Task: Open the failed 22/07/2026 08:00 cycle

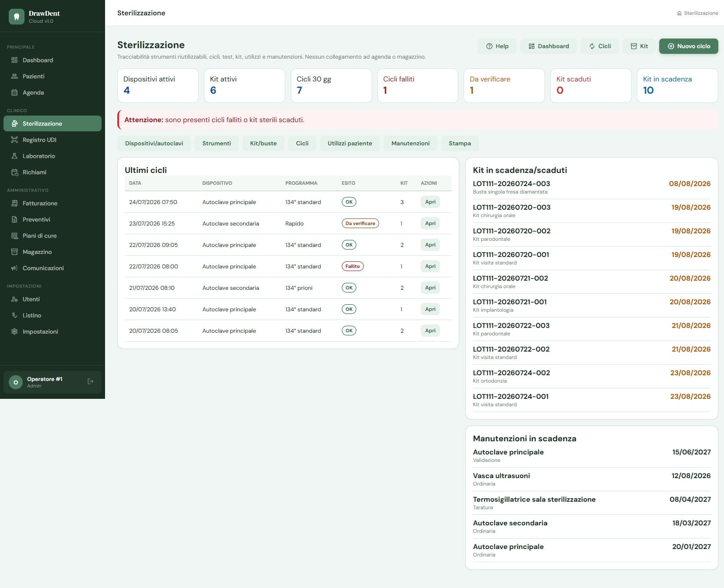Action: click(x=430, y=266)
